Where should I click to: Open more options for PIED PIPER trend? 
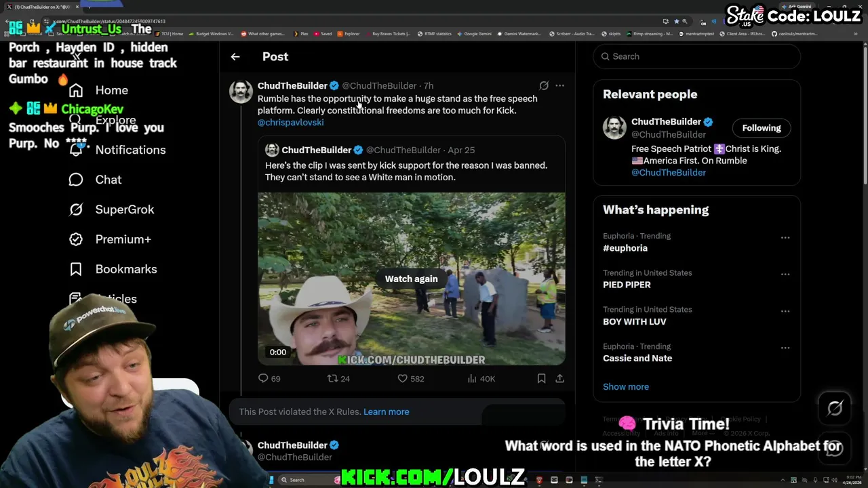pos(785,274)
